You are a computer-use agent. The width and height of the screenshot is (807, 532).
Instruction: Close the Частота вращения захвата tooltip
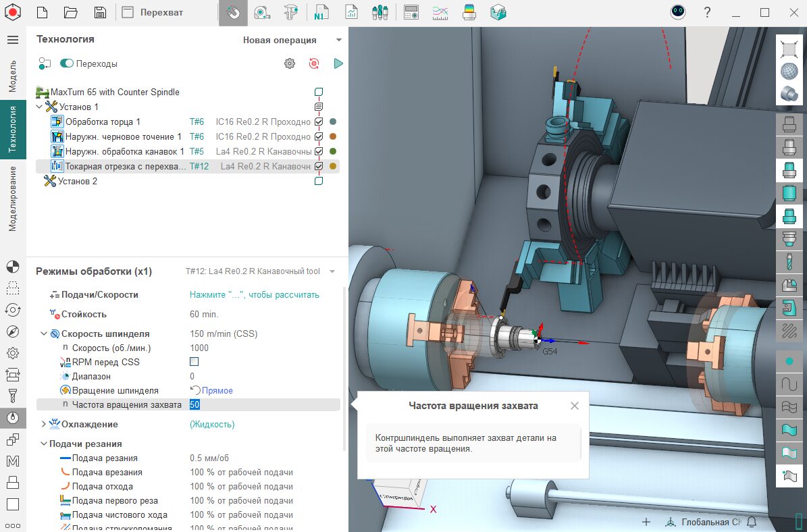574,406
